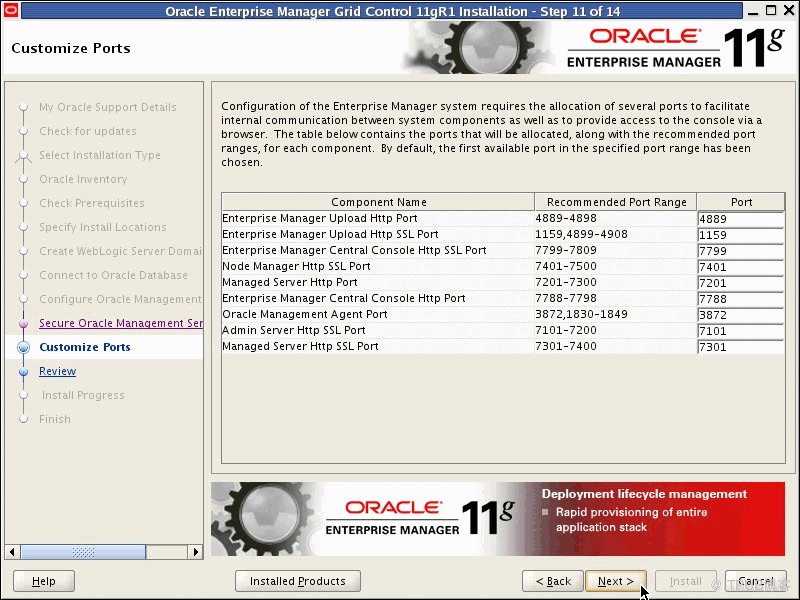Click the Install button
Screen dimensions: 800x600
686,581
